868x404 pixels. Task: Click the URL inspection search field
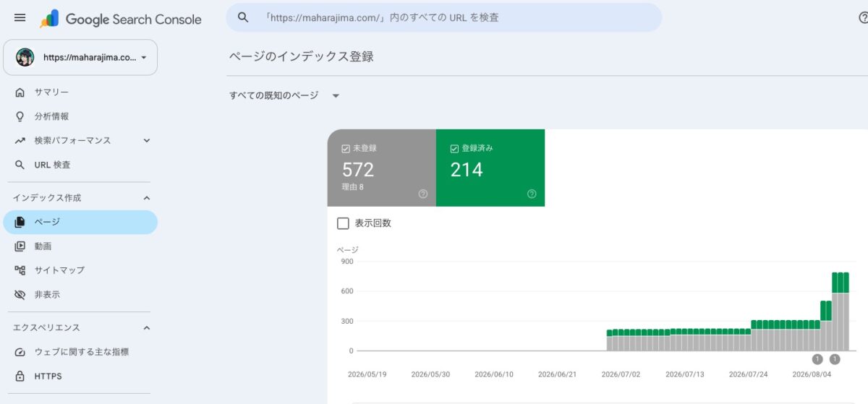(444, 17)
